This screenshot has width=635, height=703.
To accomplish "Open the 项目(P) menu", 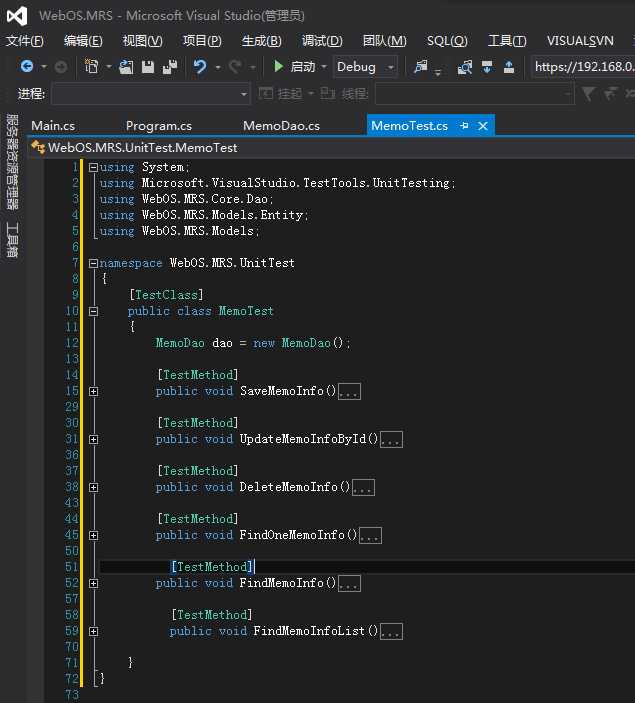I will 202,41.
